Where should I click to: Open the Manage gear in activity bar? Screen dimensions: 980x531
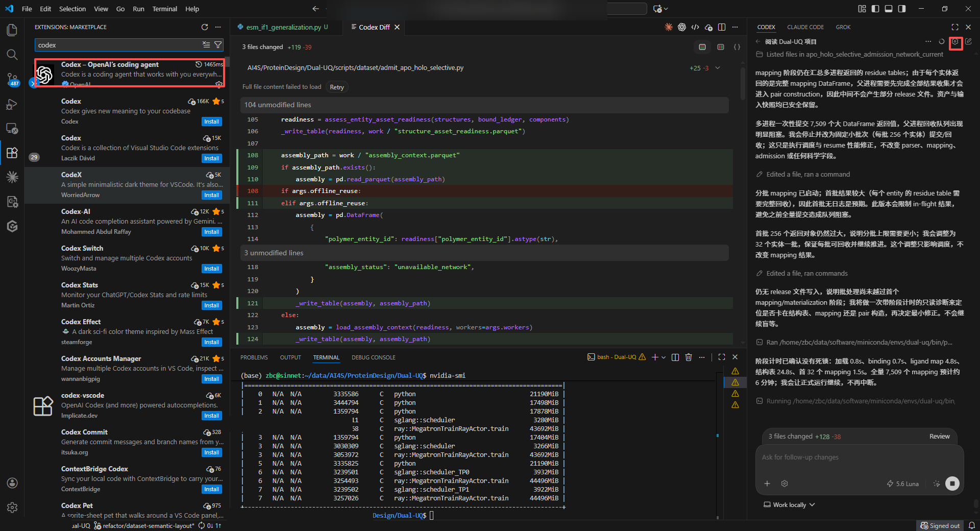[x=12, y=508]
